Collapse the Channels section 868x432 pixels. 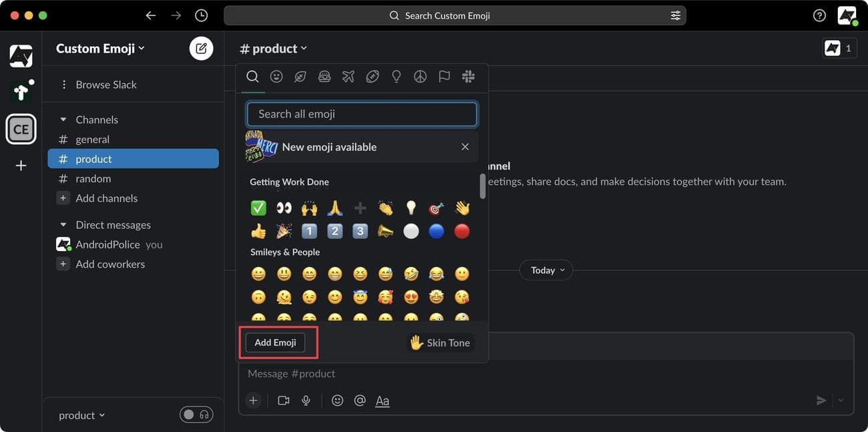[62, 119]
